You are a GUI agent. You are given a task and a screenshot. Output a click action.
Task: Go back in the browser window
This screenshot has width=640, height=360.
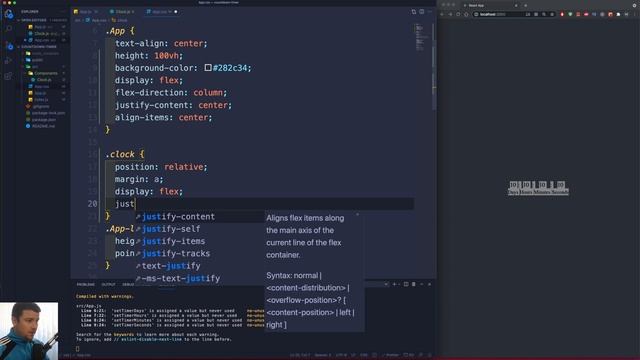442,14
